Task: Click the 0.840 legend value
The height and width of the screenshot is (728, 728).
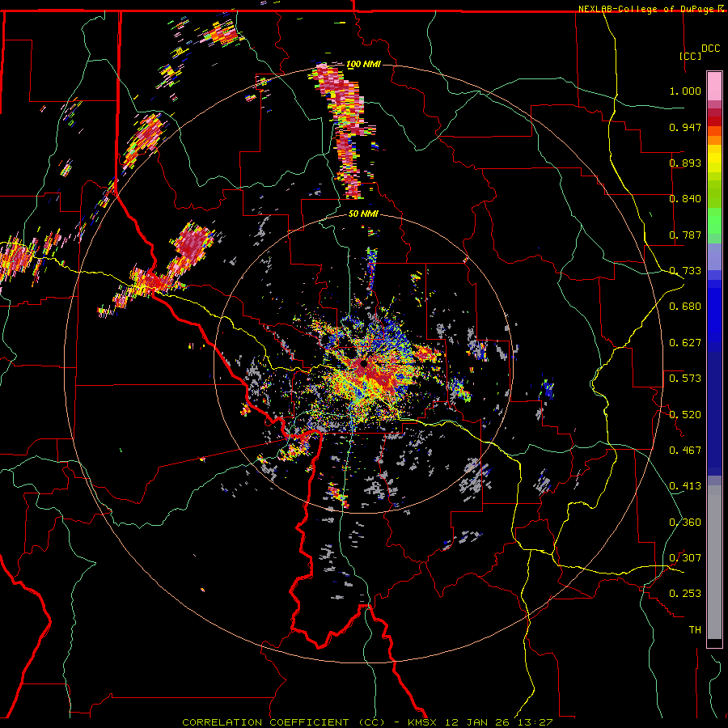Action: [685, 199]
